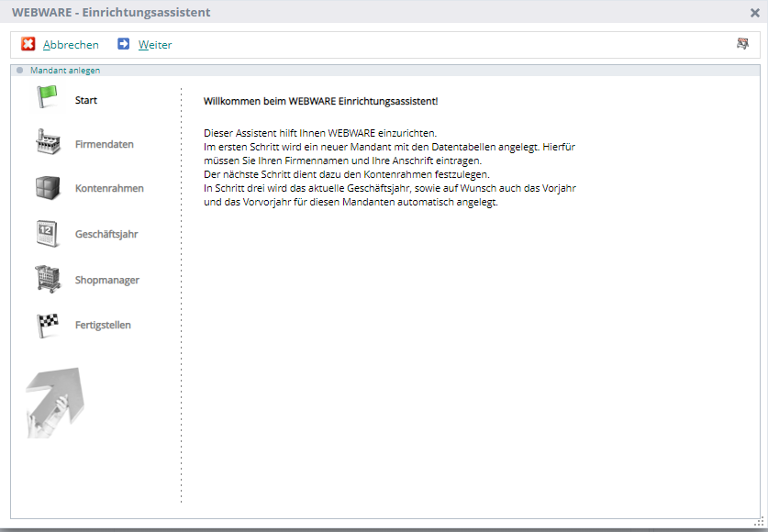This screenshot has height=532, width=768.
Task: Click the red Abbrechen cancel icon
Action: 28,44
